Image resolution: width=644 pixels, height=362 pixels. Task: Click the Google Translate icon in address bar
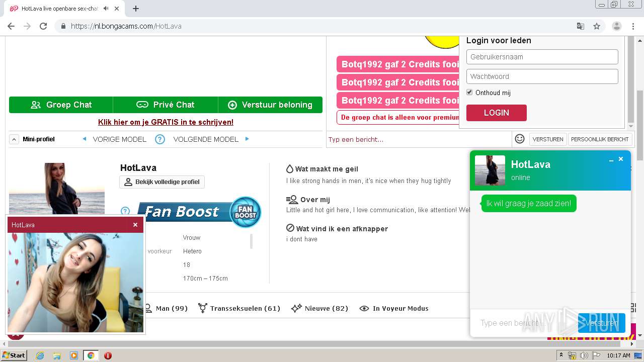(x=581, y=26)
